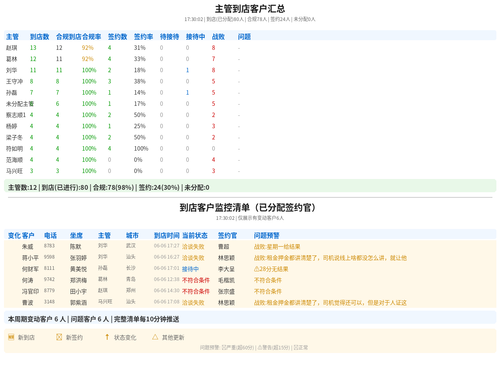Click supervisor name 马兴旺 in summary table

point(14,171)
